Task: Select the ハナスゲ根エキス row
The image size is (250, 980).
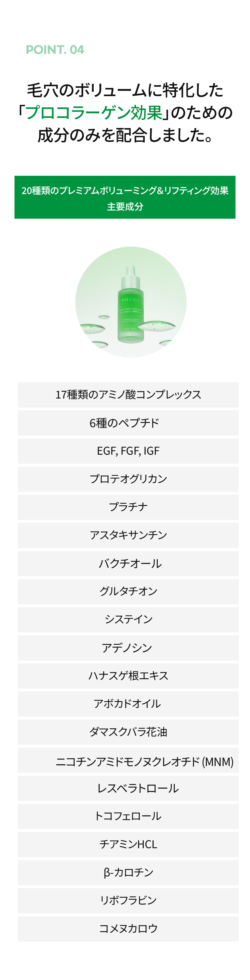Action: pos(128,676)
